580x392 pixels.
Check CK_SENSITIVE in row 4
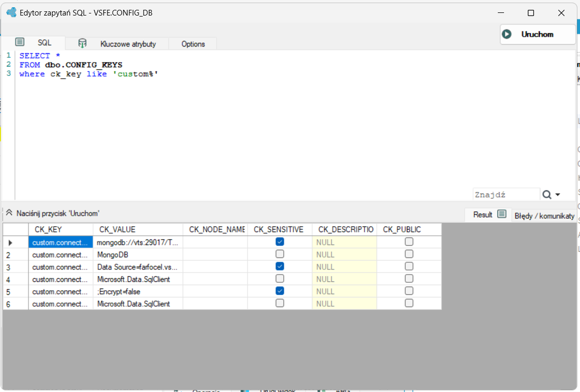(x=280, y=278)
